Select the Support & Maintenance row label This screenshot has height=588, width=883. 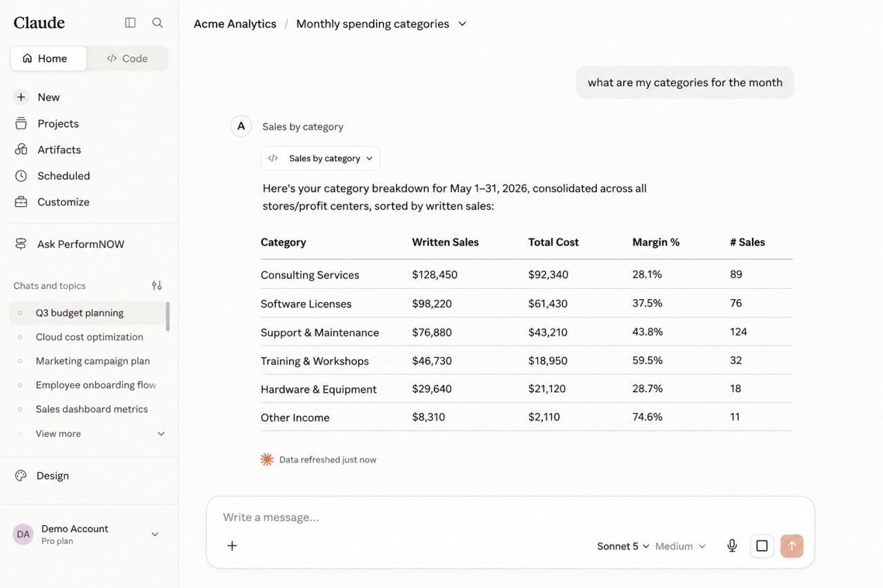pos(320,332)
